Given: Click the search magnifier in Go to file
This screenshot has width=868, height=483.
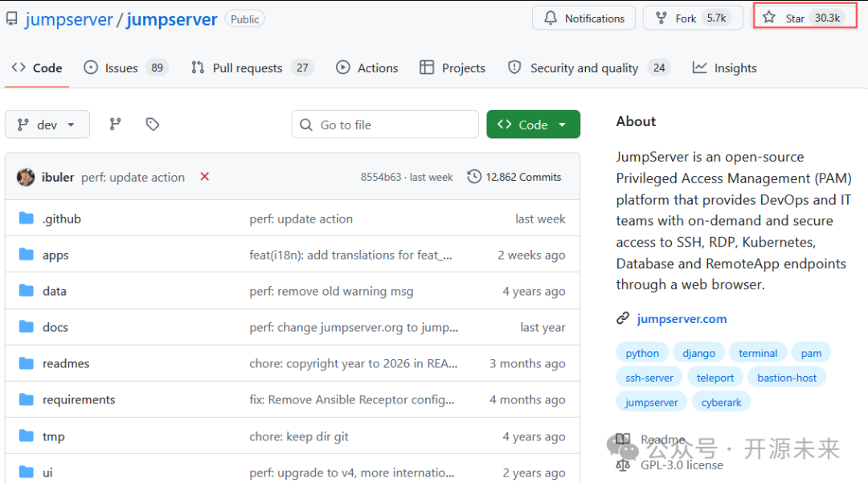Looking at the screenshot, I should pyautogui.click(x=306, y=125).
